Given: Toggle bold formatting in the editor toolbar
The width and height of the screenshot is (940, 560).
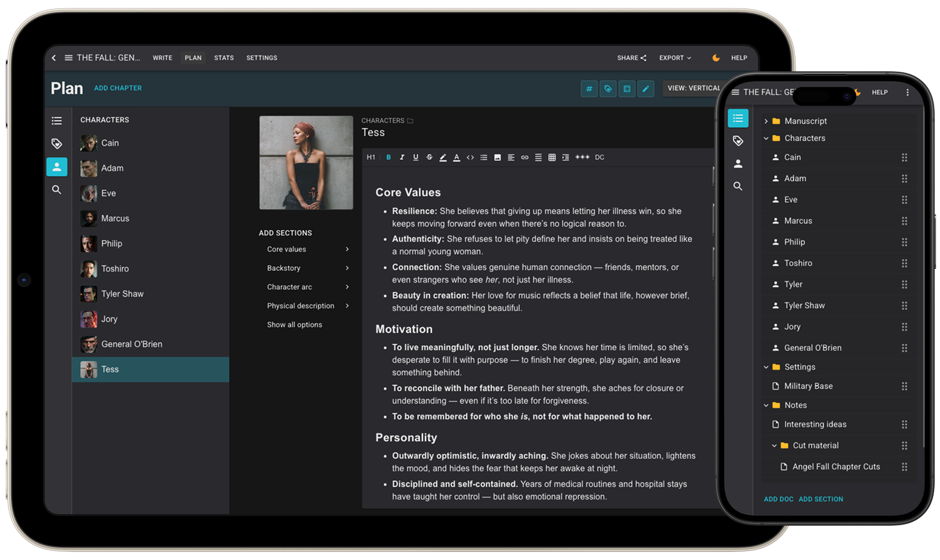Looking at the screenshot, I should [x=388, y=157].
